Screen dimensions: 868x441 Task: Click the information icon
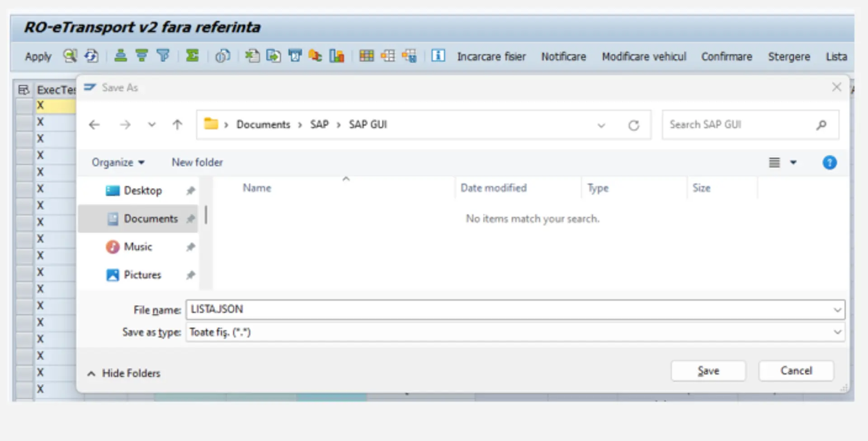[x=438, y=56]
